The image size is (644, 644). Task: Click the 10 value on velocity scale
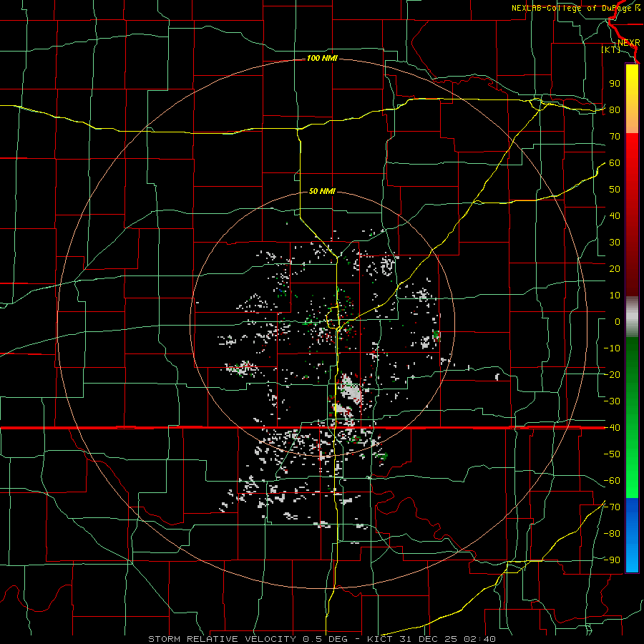pos(615,296)
